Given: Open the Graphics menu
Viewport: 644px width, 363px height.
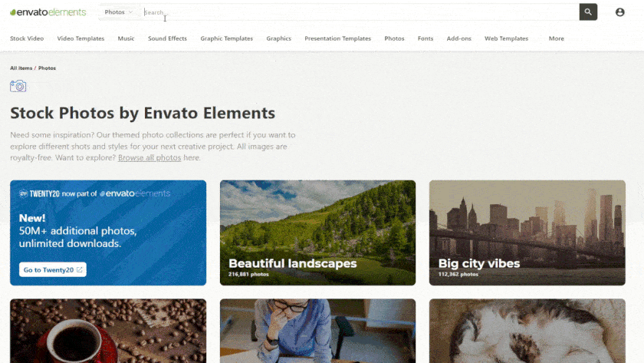Looking at the screenshot, I should (x=278, y=38).
